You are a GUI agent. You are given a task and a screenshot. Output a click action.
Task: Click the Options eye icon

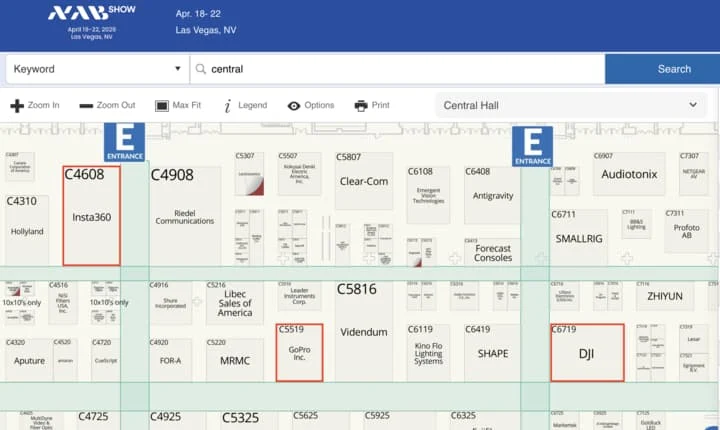[294, 106]
